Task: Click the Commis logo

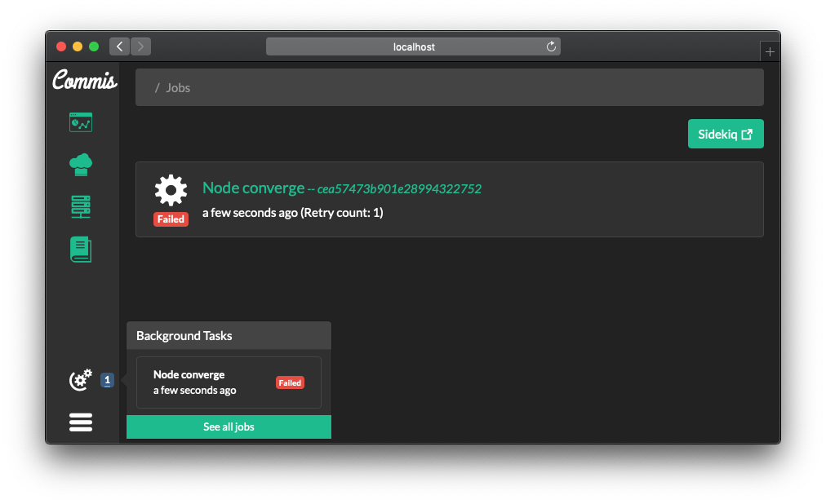Action: pyautogui.click(x=84, y=81)
